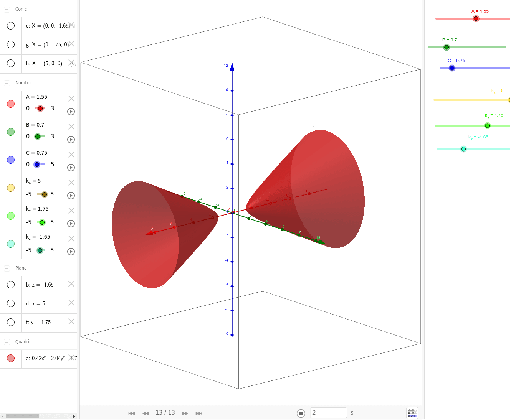Screen dimensions: 511x420
Task: Start animation for slider A
Action: pos(71,112)
